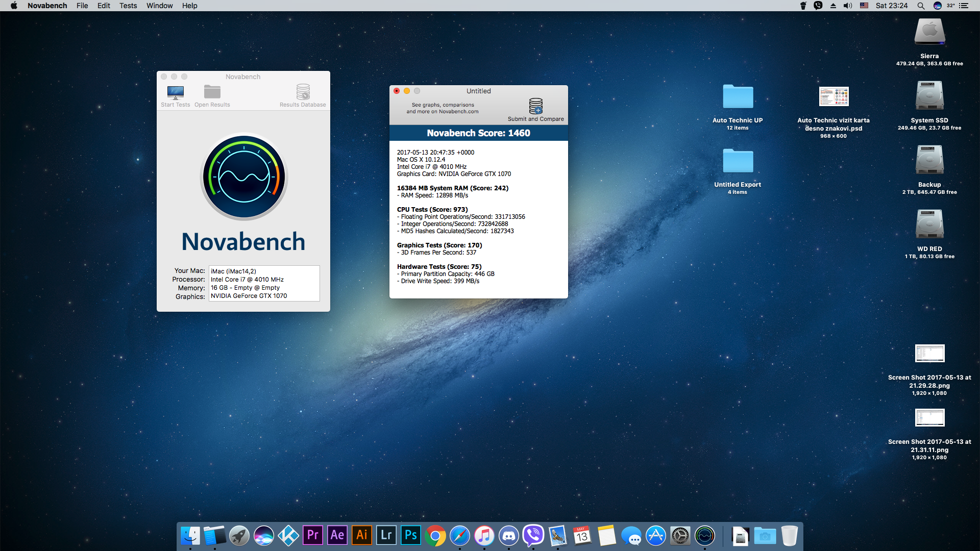Viewport: 980px width, 551px height.
Task: Open Notification Center list icon
Action: pos(964,6)
